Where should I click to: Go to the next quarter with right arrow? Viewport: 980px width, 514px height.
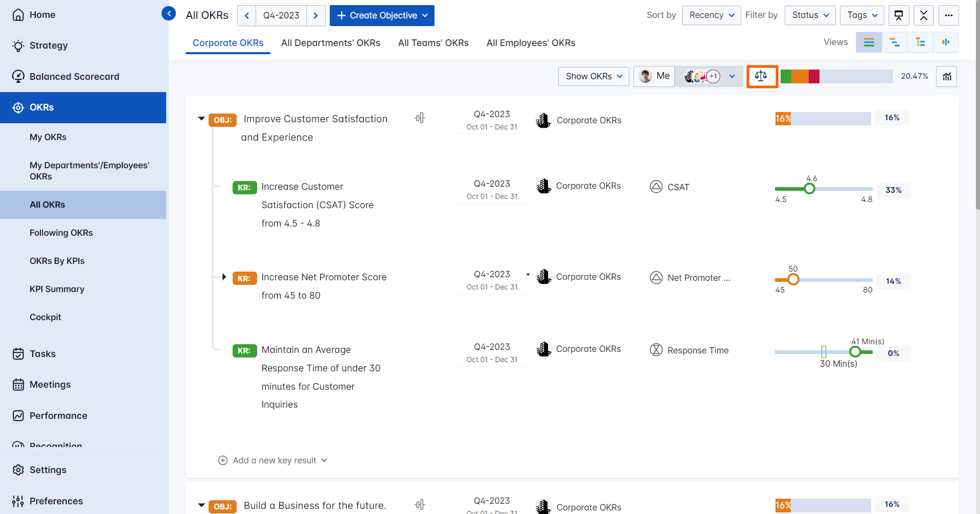pyautogui.click(x=315, y=15)
